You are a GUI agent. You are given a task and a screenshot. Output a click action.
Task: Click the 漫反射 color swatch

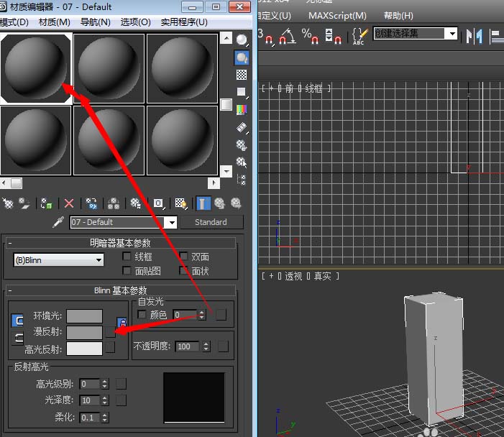click(85, 333)
